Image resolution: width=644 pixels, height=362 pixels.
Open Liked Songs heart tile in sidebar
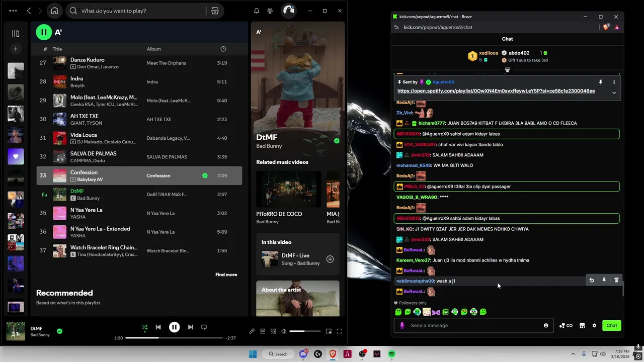(16, 156)
